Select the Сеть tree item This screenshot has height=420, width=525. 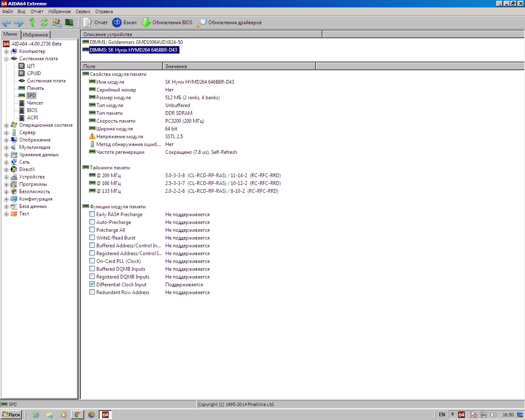[24, 162]
